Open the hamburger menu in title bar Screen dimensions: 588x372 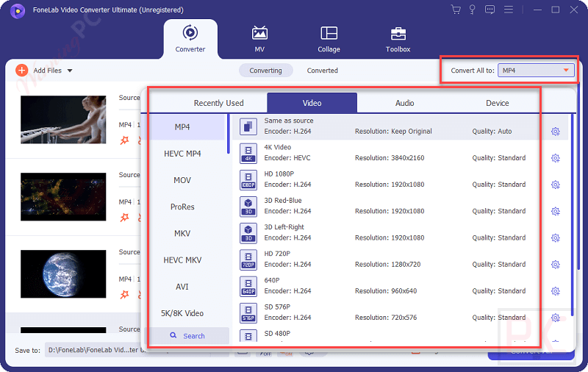[x=509, y=10]
